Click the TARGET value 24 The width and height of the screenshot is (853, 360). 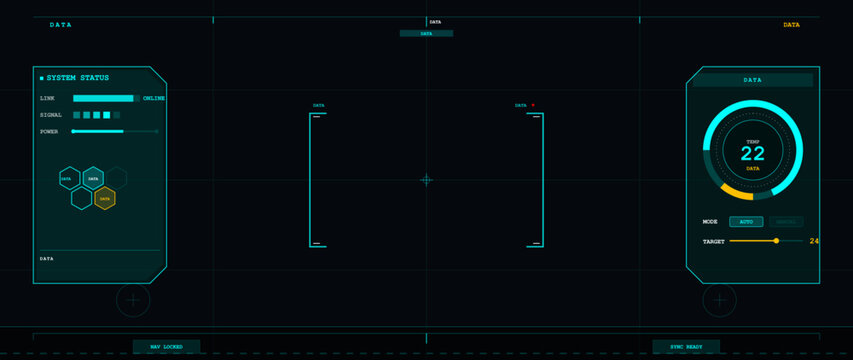pyautogui.click(x=814, y=241)
